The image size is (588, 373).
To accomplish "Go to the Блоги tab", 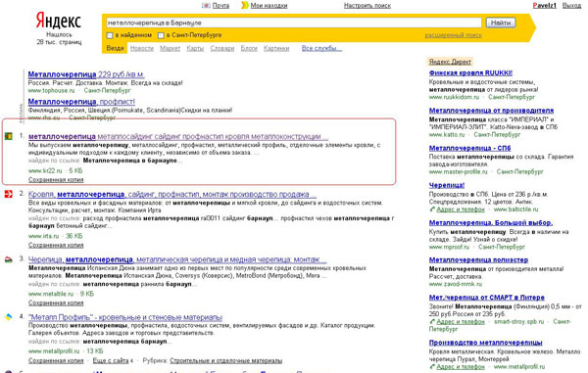I will (249, 48).
